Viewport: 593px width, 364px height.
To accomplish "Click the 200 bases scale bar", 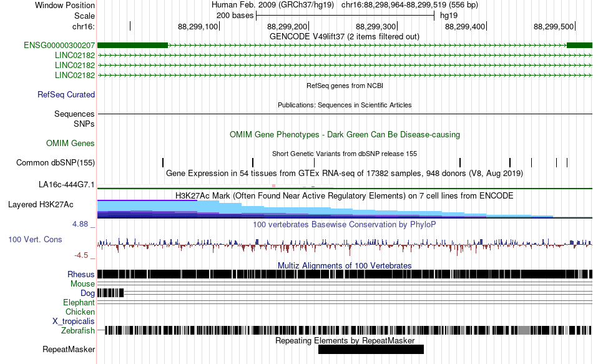I will (345, 16).
